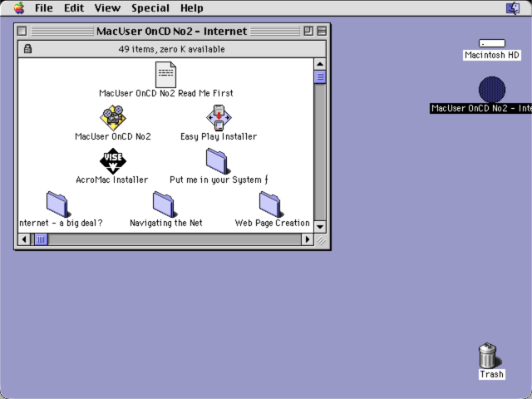Select the Macintosh HD disk icon on the desktop
Image resolution: width=532 pixels, height=399 pixels.
pos(492,43)
